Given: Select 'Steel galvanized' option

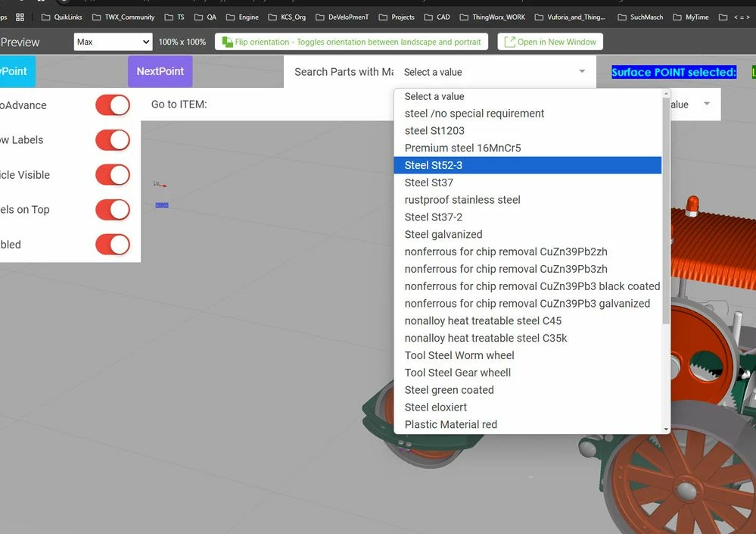Looking at the screenshot, I should [527, 235].
